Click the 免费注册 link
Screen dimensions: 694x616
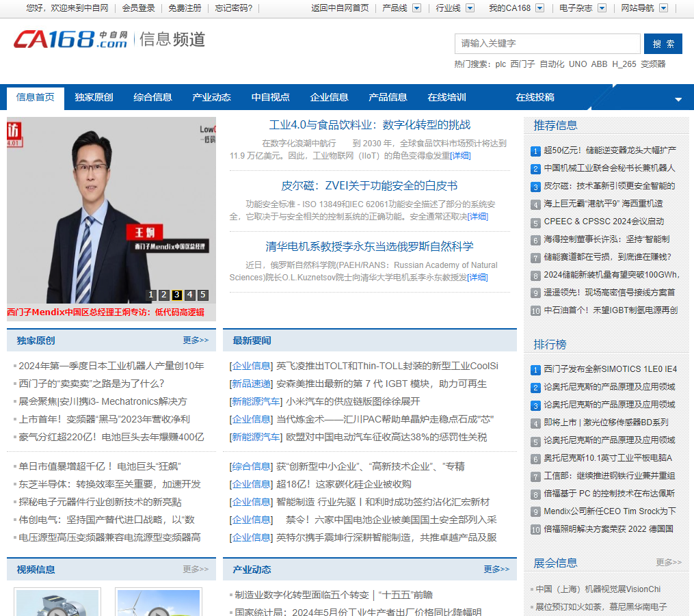[x=185, y=8]
